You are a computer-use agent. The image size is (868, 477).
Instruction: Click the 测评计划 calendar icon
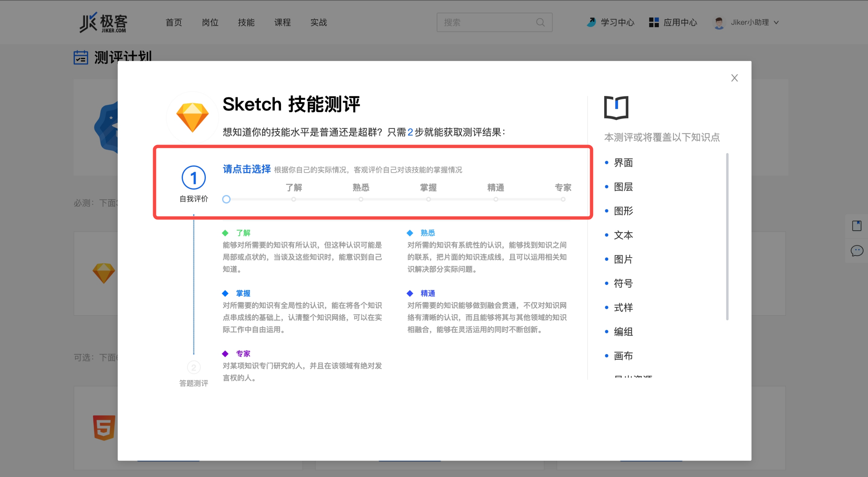81,57
